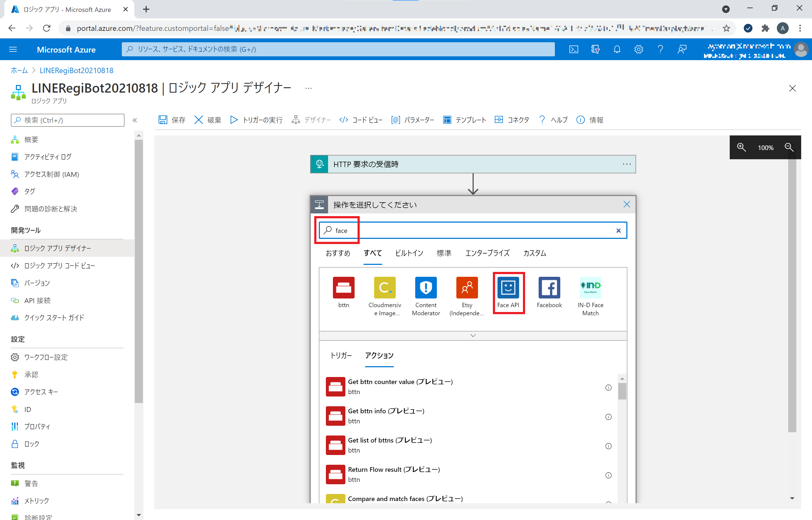
Task: Clear the face search with X
Action: [x=618, y=230]
